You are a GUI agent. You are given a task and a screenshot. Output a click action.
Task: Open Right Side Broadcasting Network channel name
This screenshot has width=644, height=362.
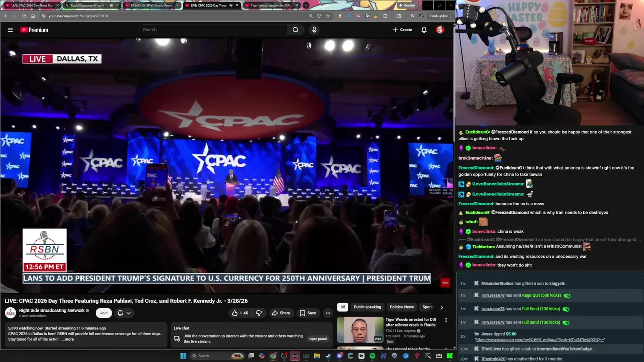[x=51, y=310]
